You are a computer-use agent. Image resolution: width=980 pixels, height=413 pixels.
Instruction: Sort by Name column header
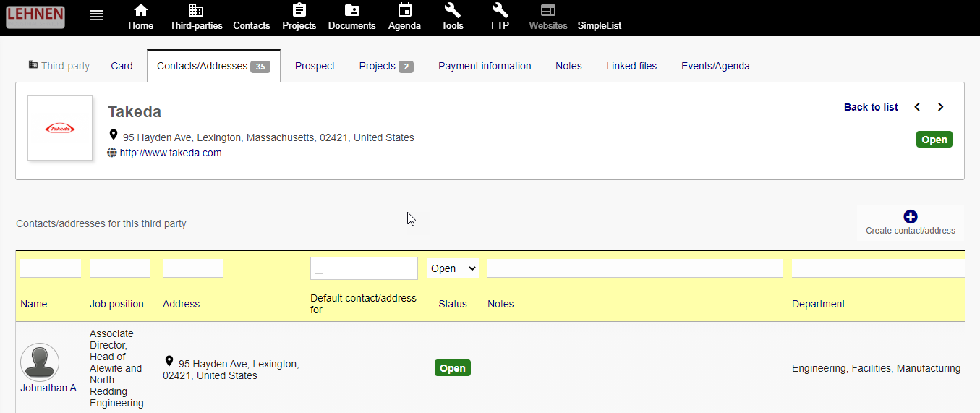34,304
